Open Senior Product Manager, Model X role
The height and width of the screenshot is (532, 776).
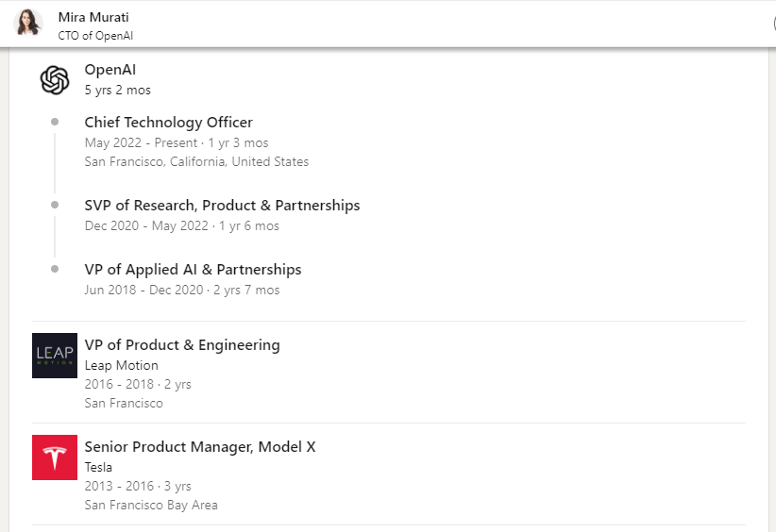(x=199, y=447)
